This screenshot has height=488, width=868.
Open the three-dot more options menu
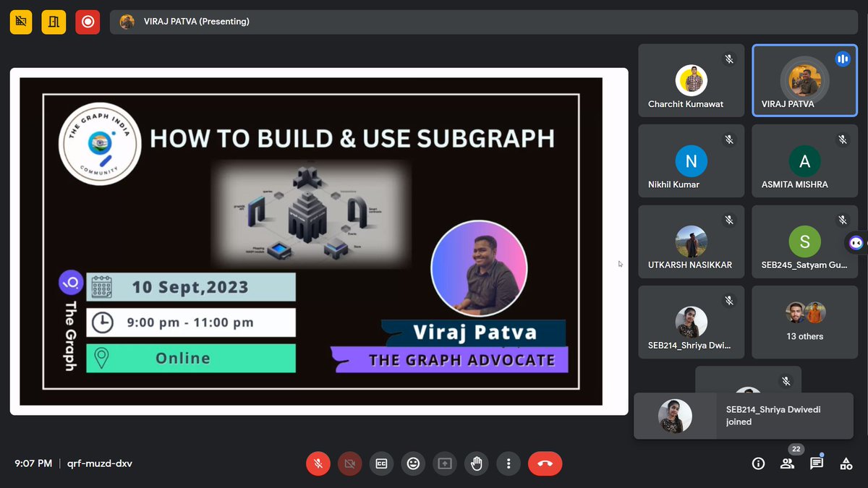(509, 463)
